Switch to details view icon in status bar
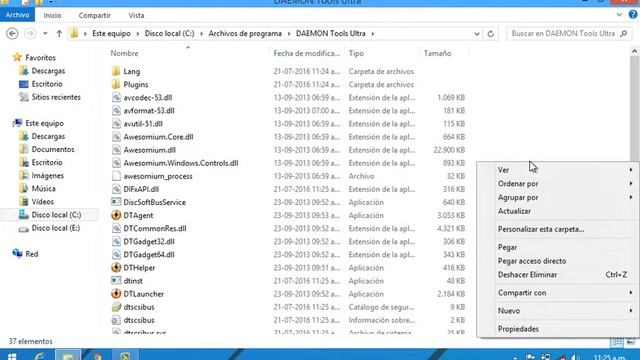This screenshot has height=360, width=640. pyautogui.click(x=616, y=342)
